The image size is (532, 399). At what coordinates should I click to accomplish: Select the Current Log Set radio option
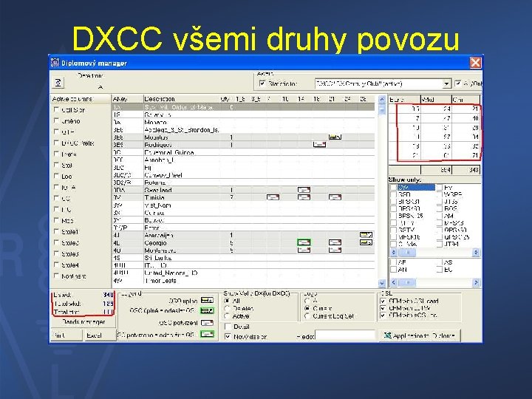[307, 316]
